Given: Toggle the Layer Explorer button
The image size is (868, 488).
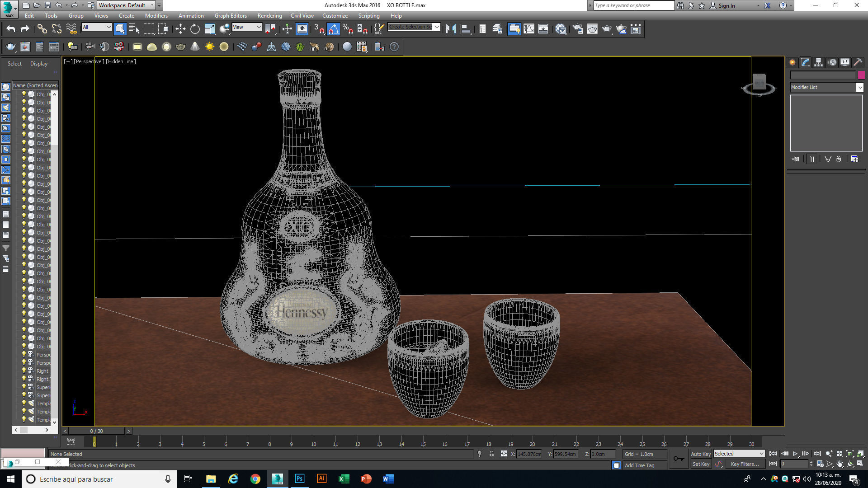Looking at the screenshot, I should click(497, 29).
